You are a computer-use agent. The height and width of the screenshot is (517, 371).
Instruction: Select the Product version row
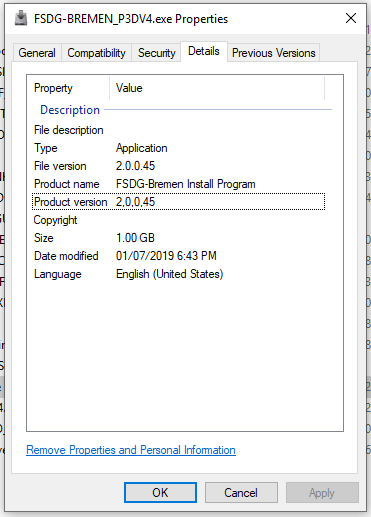click(x=178, y=202)
